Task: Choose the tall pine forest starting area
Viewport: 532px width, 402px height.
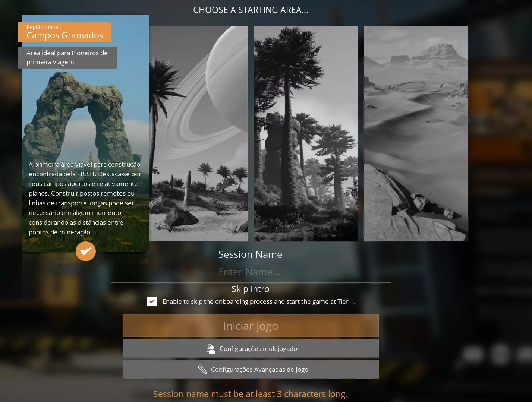Action: 306,134
